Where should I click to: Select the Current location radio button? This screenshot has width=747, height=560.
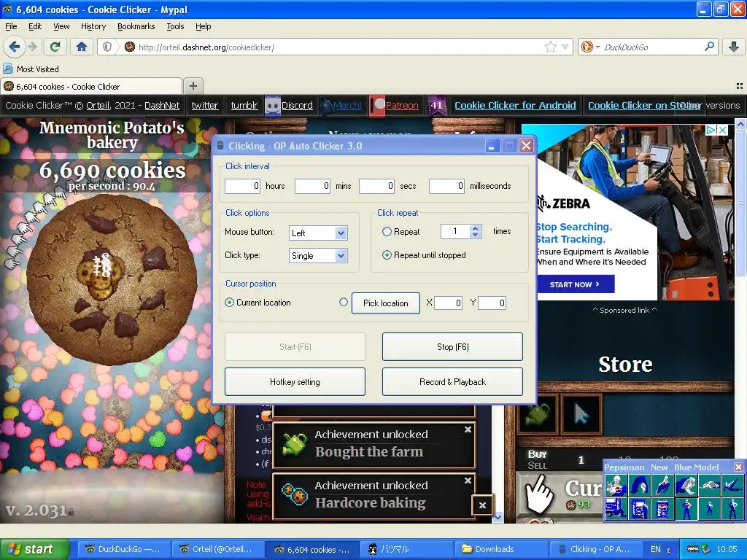click(x=229, y=303)
